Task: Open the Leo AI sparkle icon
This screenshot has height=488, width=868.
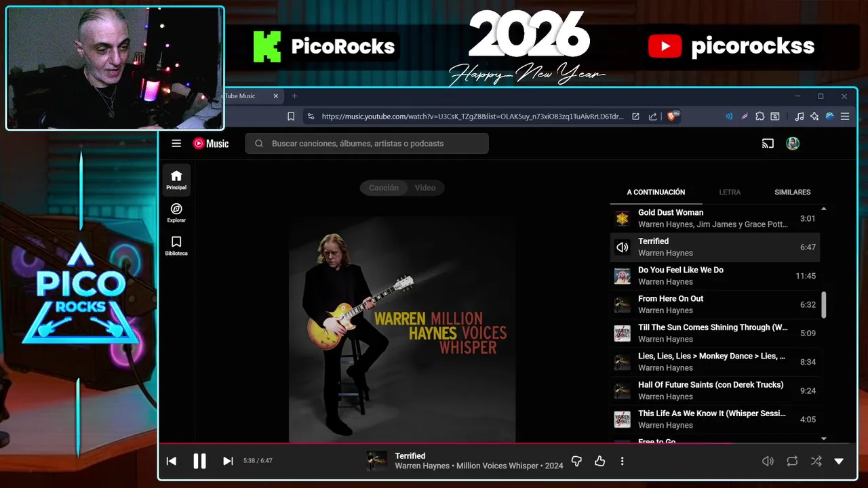Action: pyautogui.click(x=814, y=117)
